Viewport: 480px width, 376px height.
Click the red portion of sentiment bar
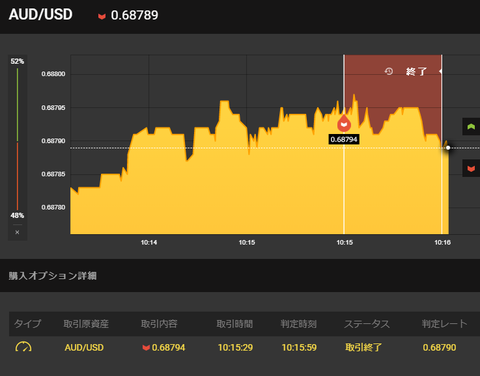point(17,176)
